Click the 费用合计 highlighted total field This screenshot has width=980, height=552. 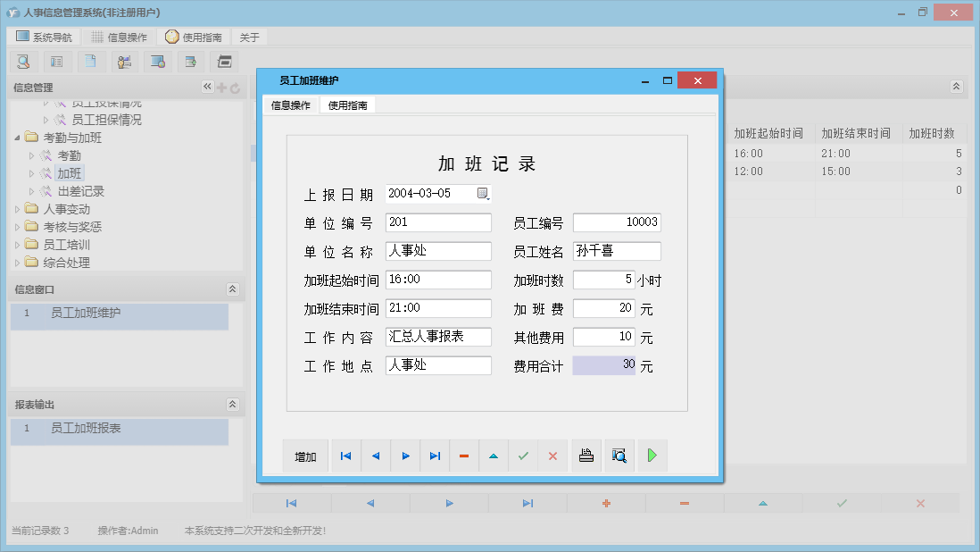coord(603,365)
